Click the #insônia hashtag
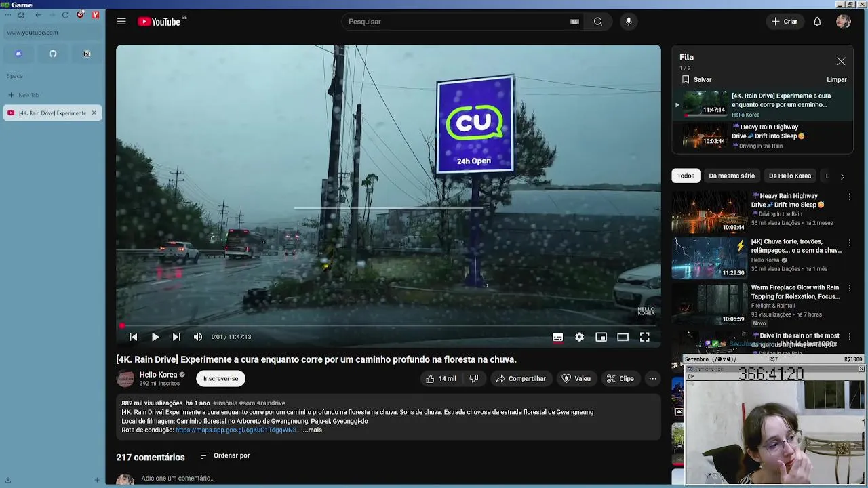The image size is (868, 488). (x=225, y=403)
